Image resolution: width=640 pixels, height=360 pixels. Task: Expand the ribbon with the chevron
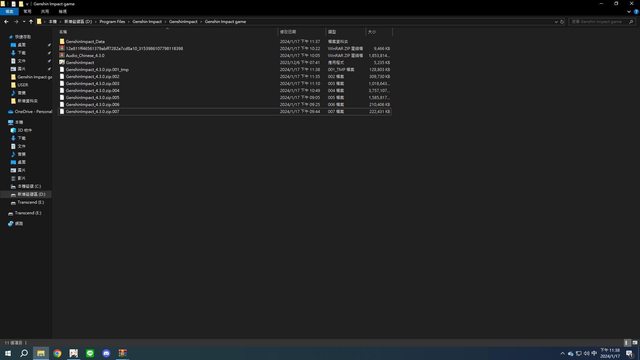pos(629,12)
